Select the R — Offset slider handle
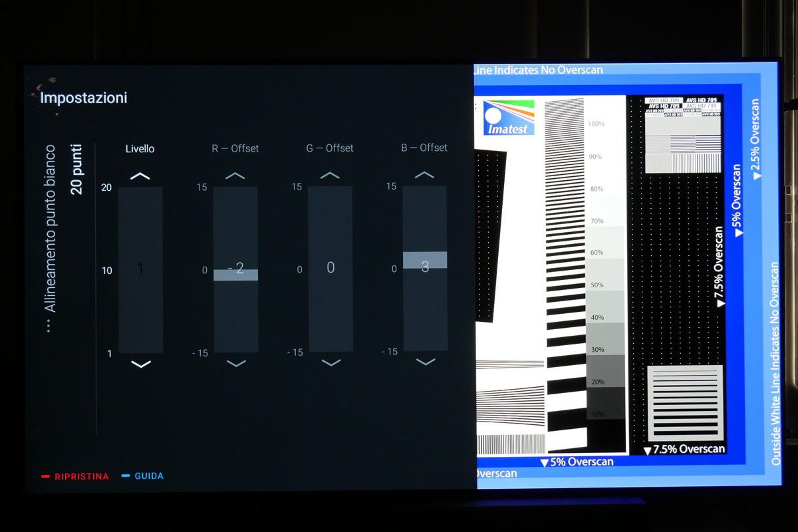The image size is (798, 532). click(x=235, y=275)
